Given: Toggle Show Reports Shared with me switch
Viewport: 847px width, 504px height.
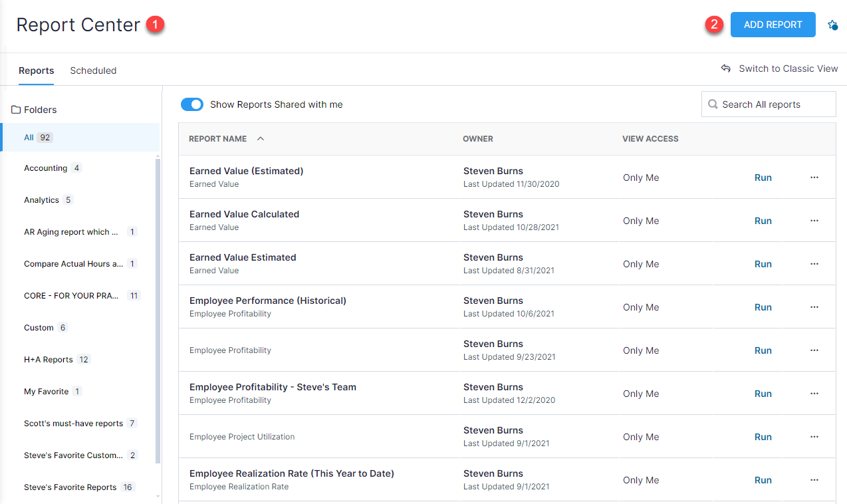Looking at the screenshot, I should click(192, 104).
